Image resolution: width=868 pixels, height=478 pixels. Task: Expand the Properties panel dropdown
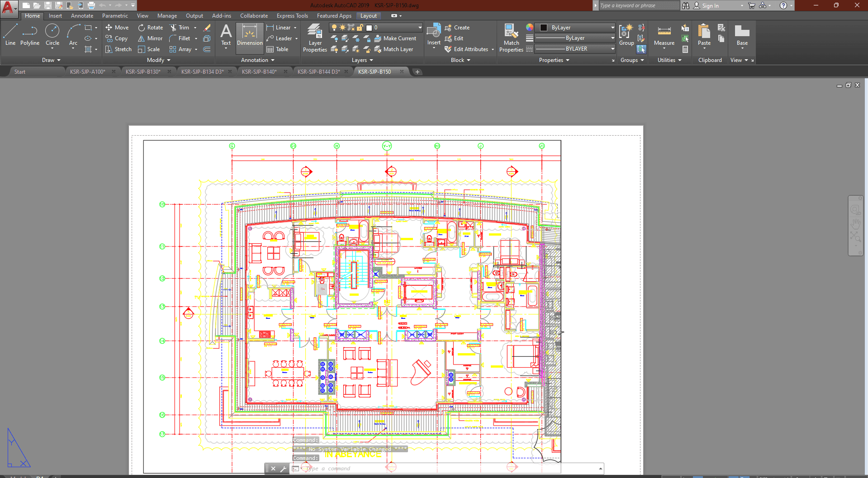pyautogui.click(x=554, y=60)
